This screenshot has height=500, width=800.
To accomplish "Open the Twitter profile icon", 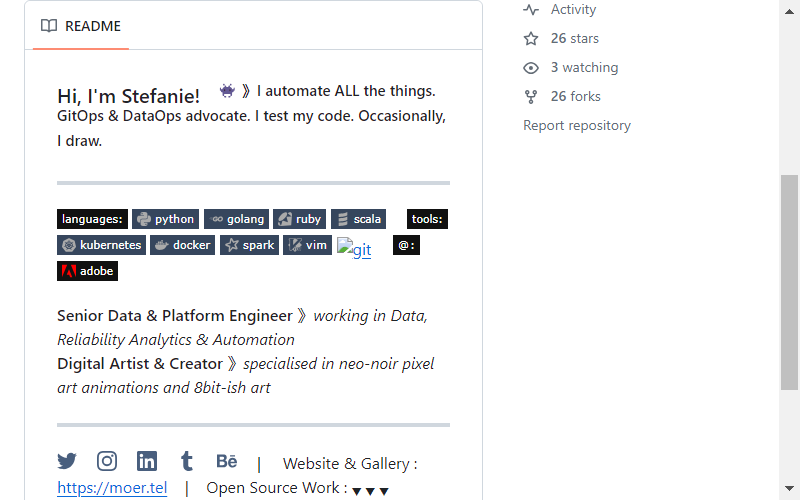I will tap(67, 461).
